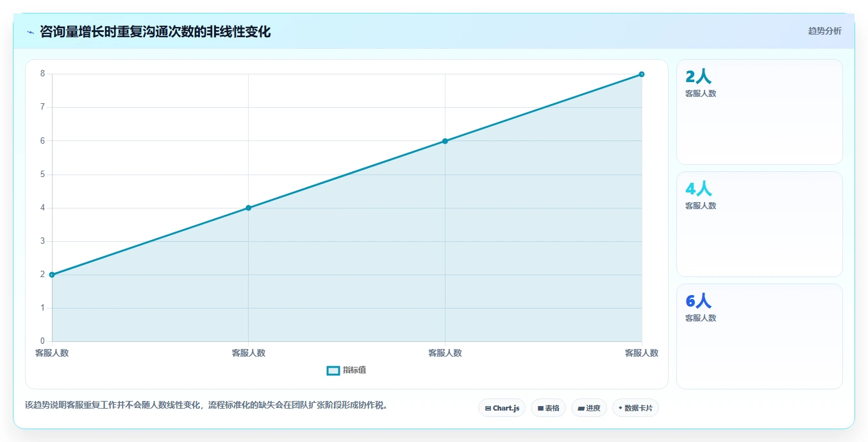Click the 趋势分析 label in the header
This screenshot has width=868, height=442.
824,31
